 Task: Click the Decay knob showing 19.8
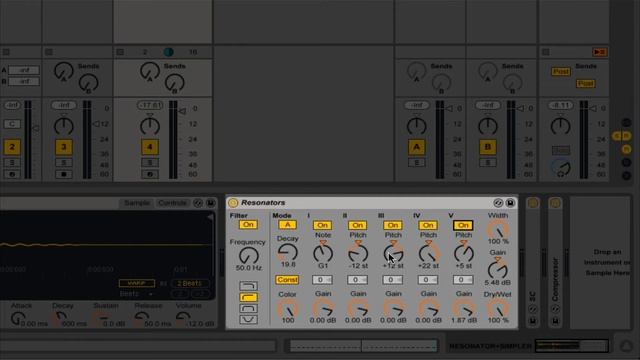pos(287,253)
